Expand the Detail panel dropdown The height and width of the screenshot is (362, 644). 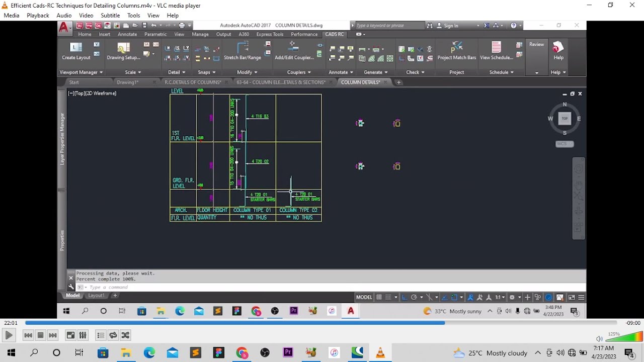tap(177, 72)
